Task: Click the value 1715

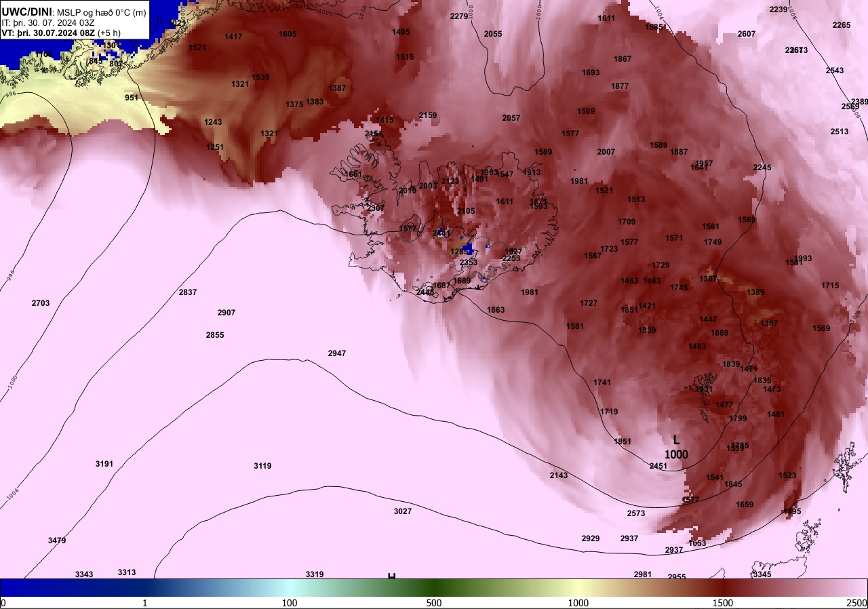Action: point(830,286)
